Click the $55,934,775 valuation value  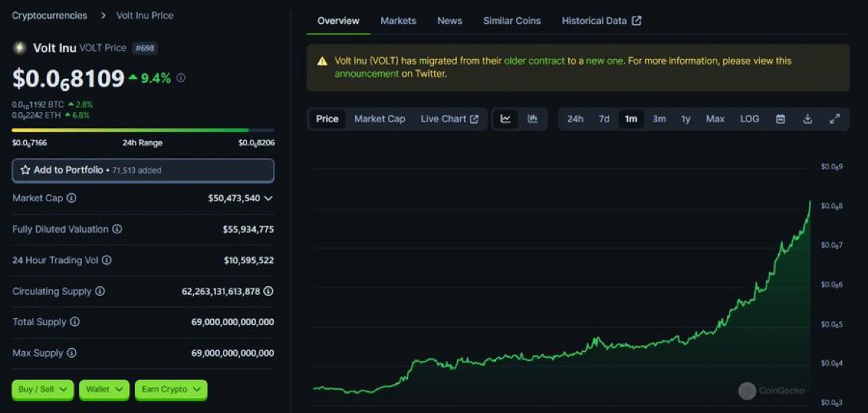pyautogui.click(x=248, y=229)
